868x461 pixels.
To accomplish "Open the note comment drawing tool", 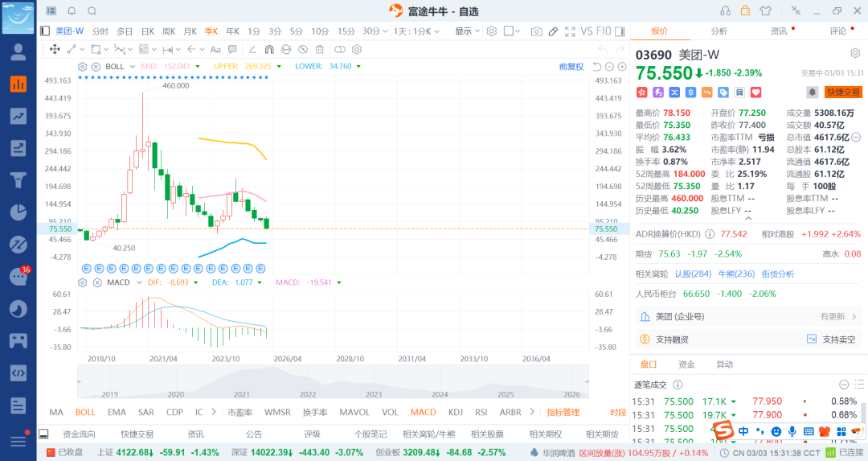I will 232,49.
